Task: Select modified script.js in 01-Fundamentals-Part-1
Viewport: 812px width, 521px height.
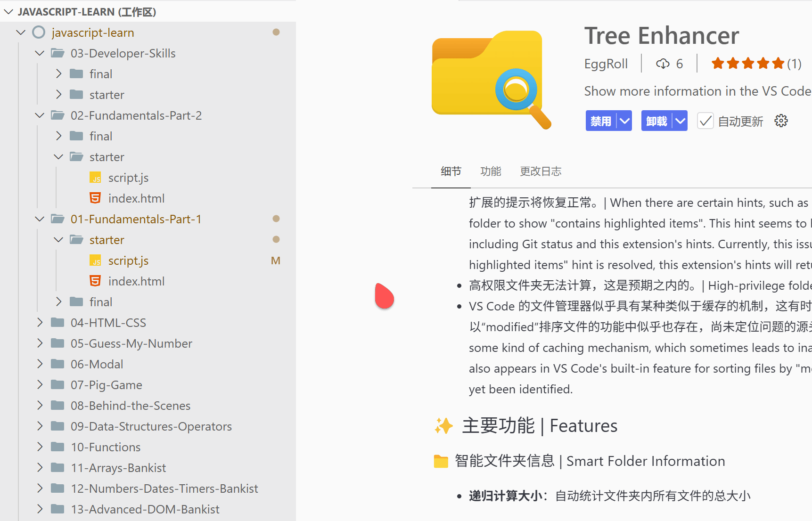Action: [128, 260]
